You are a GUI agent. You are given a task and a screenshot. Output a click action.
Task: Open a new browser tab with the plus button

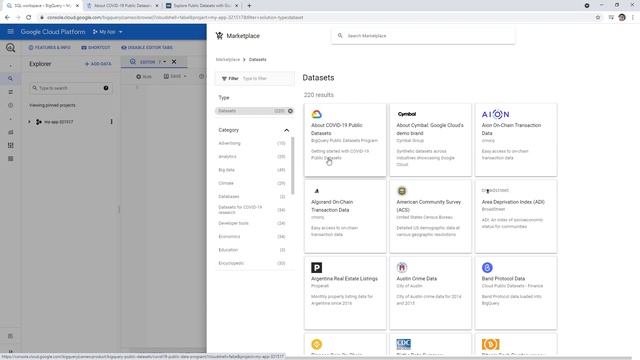[249, 6]
